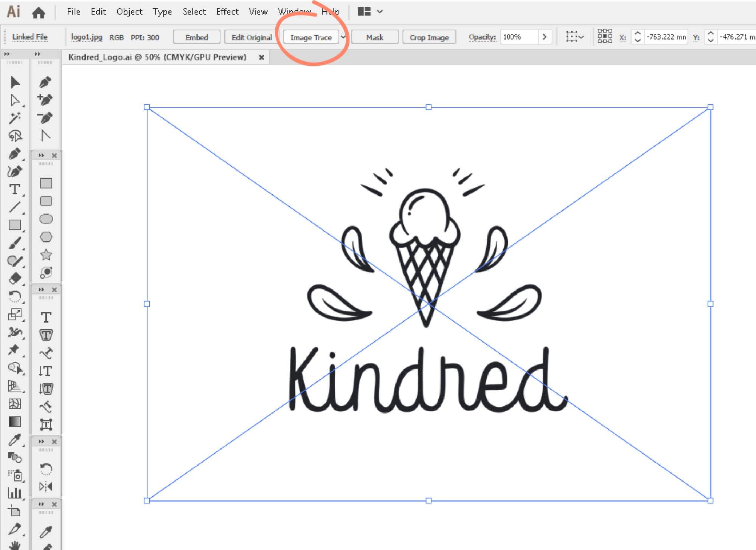Select the Paintbrush tool
The image size is (756, 550).
16,243
